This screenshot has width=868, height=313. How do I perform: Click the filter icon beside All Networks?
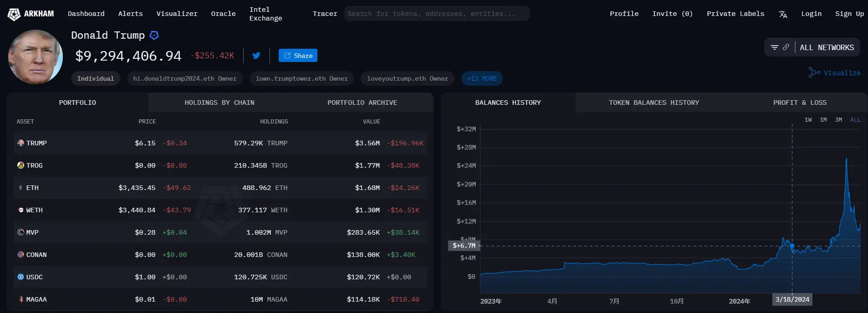click(774, 47)
